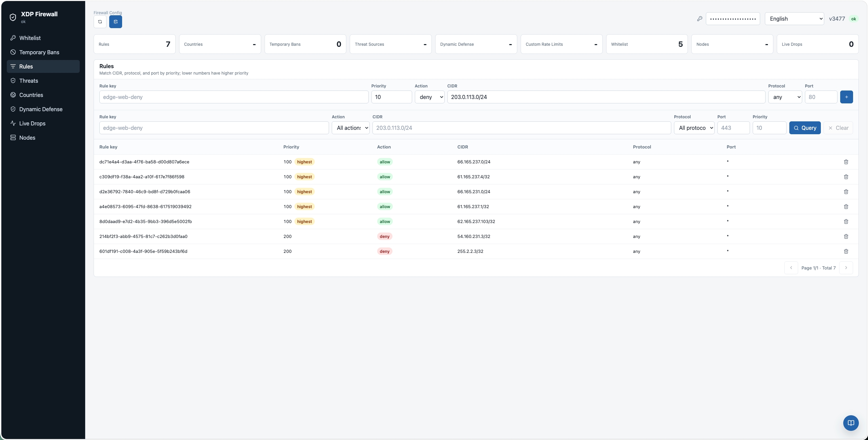Click the Whitelist stat card
The image size is (868, 440).
(x=647, y=44)
